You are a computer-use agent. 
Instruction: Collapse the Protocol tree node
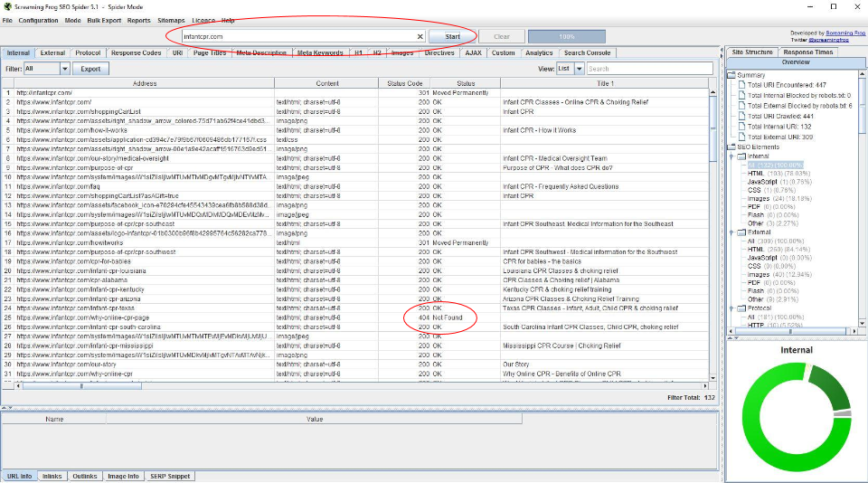click(731, 308)
